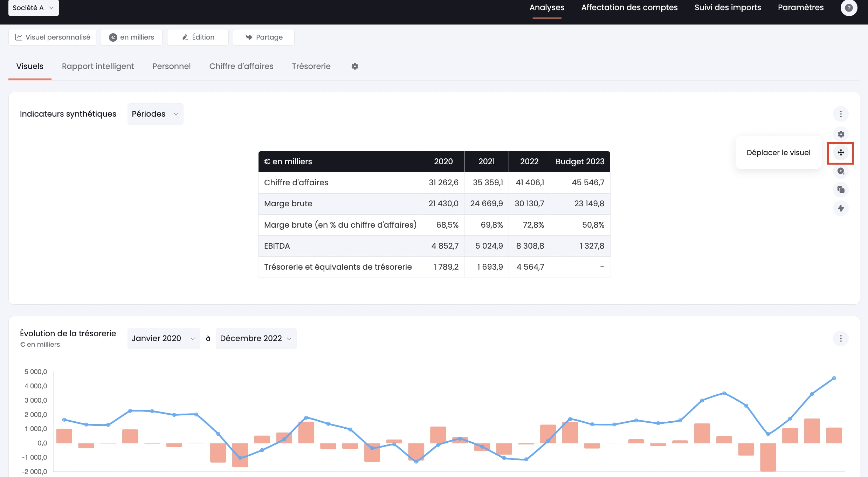
Task: Open the Décembre 2022 end date dropdown
Action: click(x=256, y=338)
